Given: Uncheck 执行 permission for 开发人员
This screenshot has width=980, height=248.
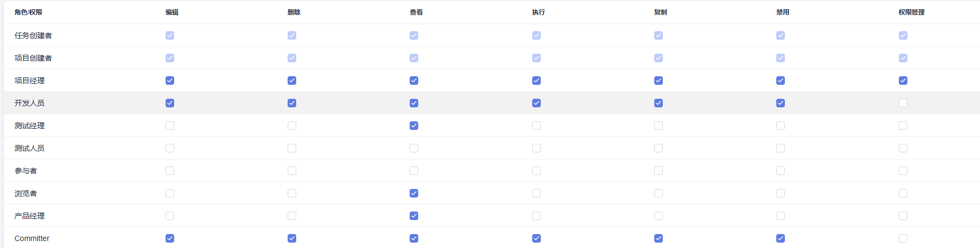Looking at the screenshot, I should click(x=537, y=103).
